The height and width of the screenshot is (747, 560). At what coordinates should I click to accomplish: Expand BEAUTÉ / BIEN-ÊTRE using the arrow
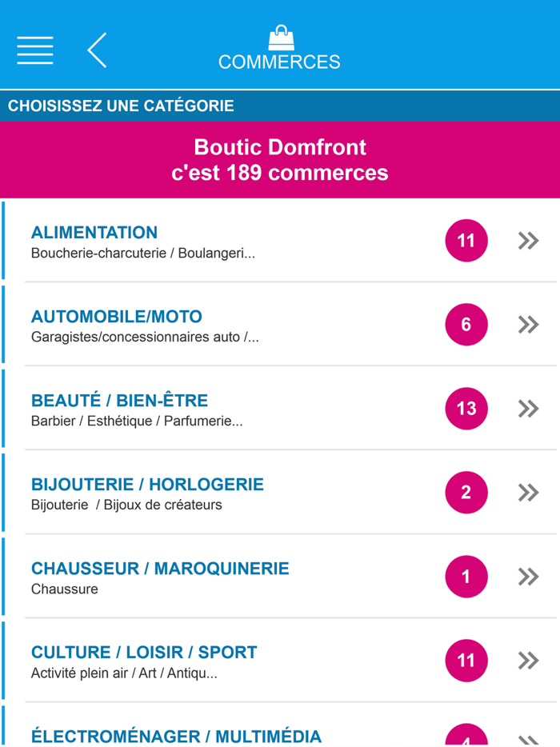pyautogui.click(x=527, y=409)
